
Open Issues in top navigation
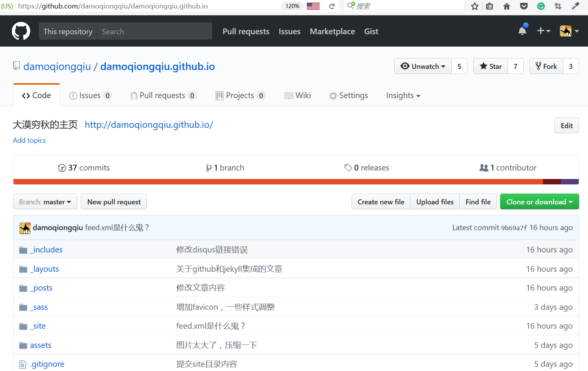click(x=290, y=32)
